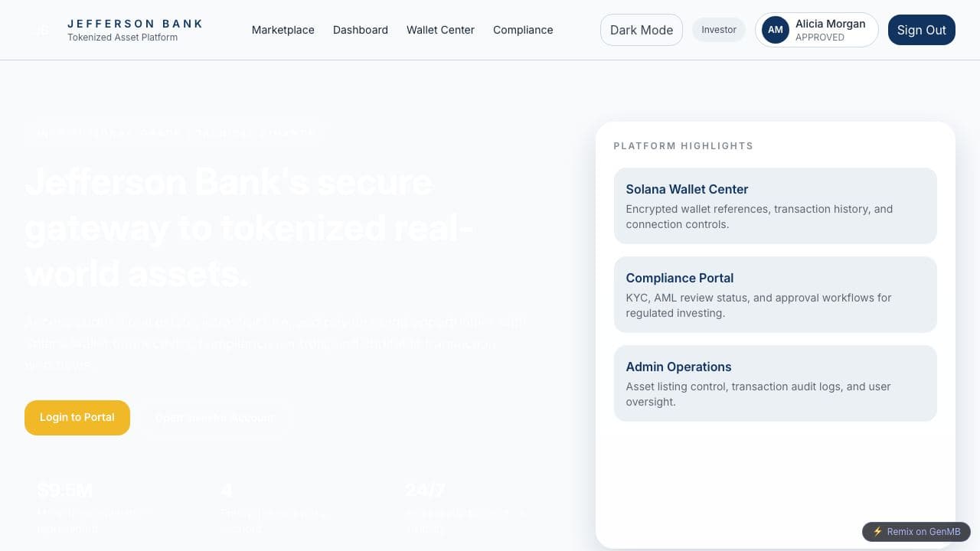Image resolution: width=980 pixels, height=551 pixels.
Task: Navigate to the Compliance section
Action: point(523,30)
